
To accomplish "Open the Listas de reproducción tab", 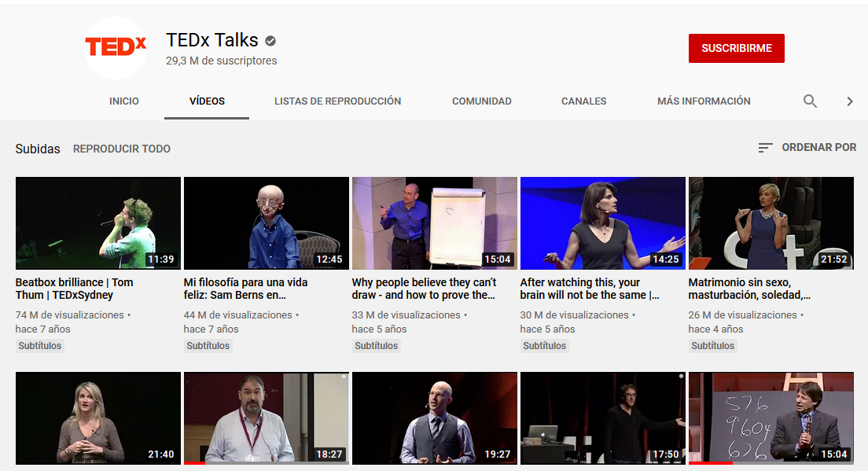I will [x=337, y=101].
